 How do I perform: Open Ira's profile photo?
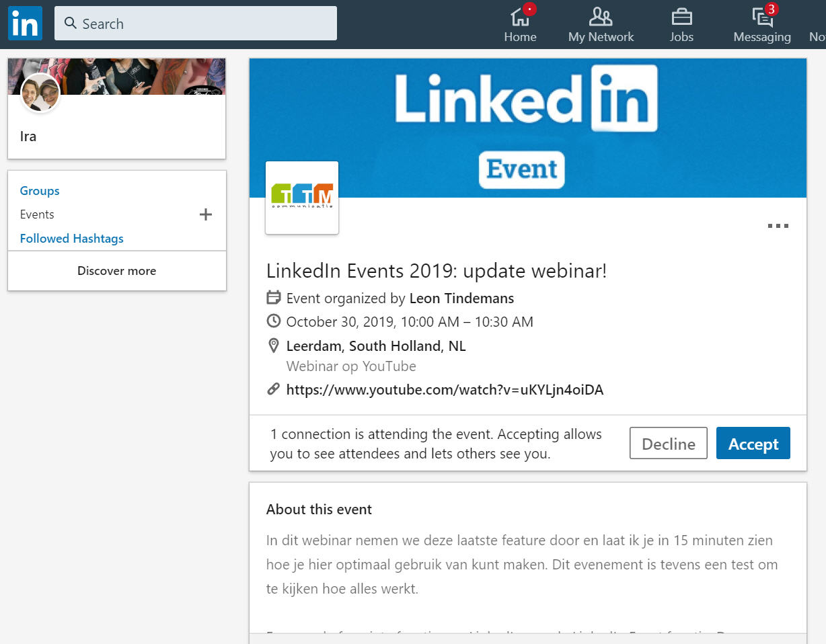coord(40,93)
